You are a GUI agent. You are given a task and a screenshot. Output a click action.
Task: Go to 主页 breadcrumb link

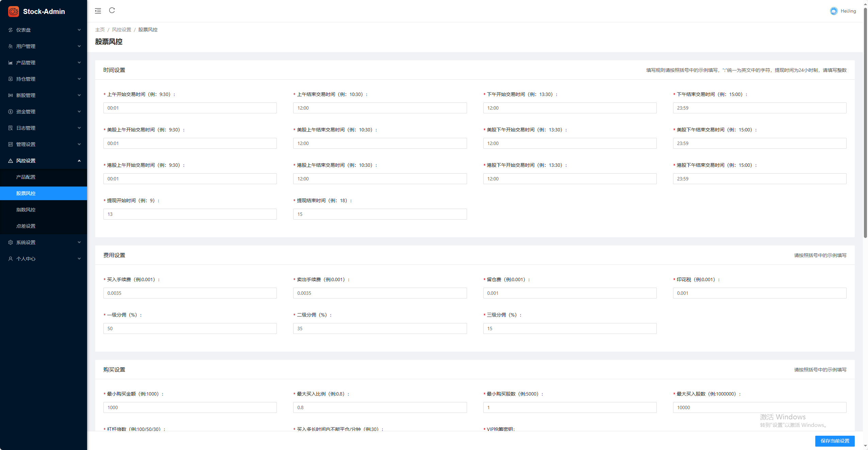coord(100,30)
